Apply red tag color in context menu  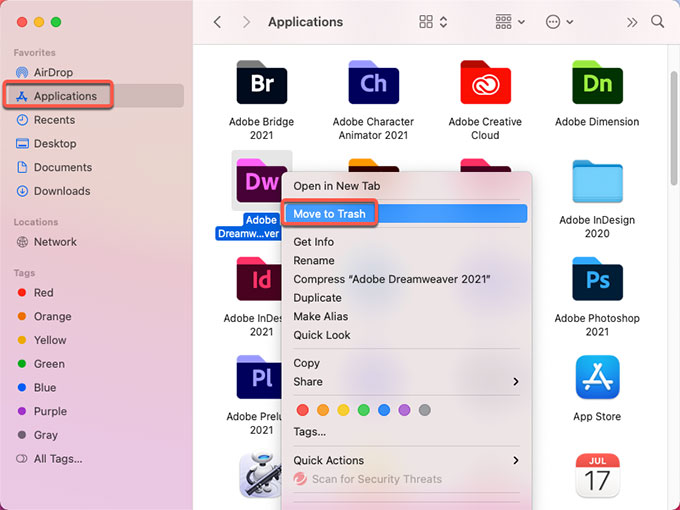pyautogui.click(x=303, y=410)
